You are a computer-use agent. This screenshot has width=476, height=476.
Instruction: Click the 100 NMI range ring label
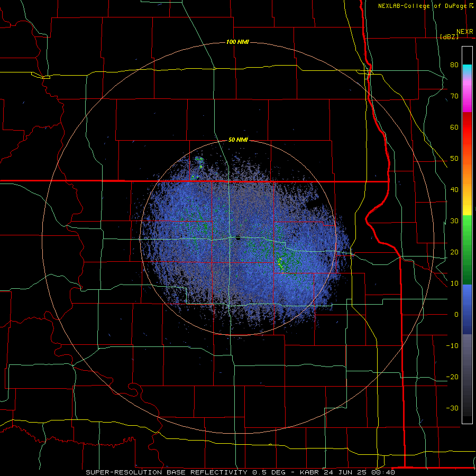tap(237, 42)
